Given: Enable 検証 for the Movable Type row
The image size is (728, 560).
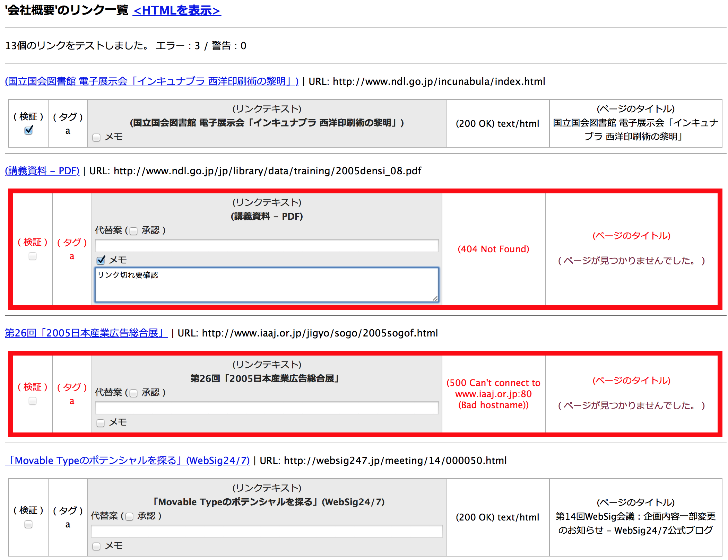Looking at the screenshot, I should pyautogui.click(x=28, y=524).
